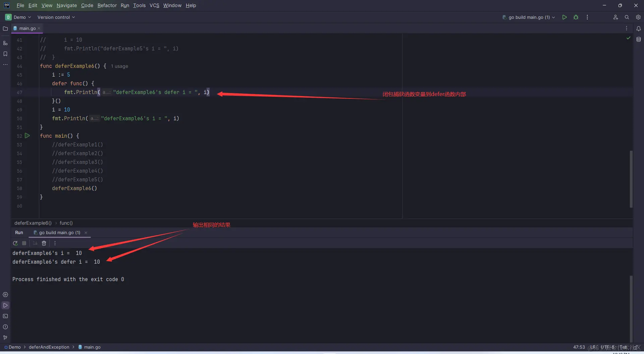The image size is (644, 354).
Task: Click main.go in bottom navigation path
Action: click(90, 347)
